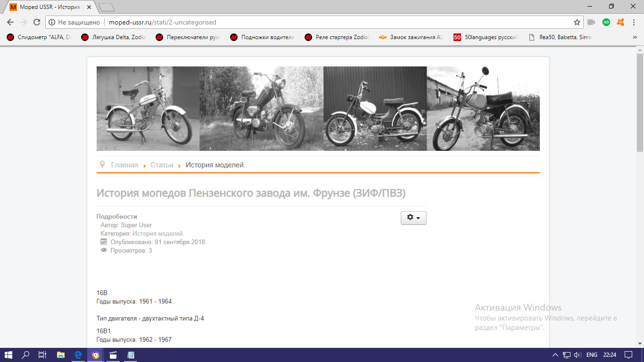Bookmark this page with the star icon

(x=577, y=22)
